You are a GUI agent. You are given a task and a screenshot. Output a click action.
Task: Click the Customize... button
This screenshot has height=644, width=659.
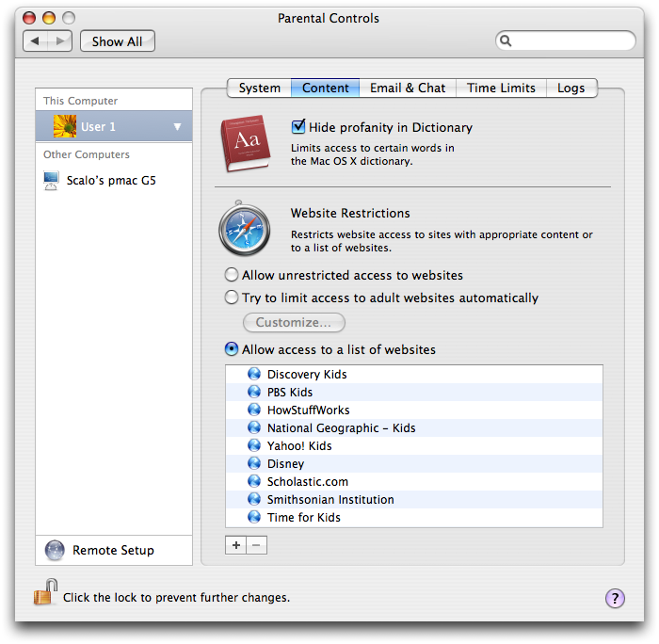(x=294, y=322)
